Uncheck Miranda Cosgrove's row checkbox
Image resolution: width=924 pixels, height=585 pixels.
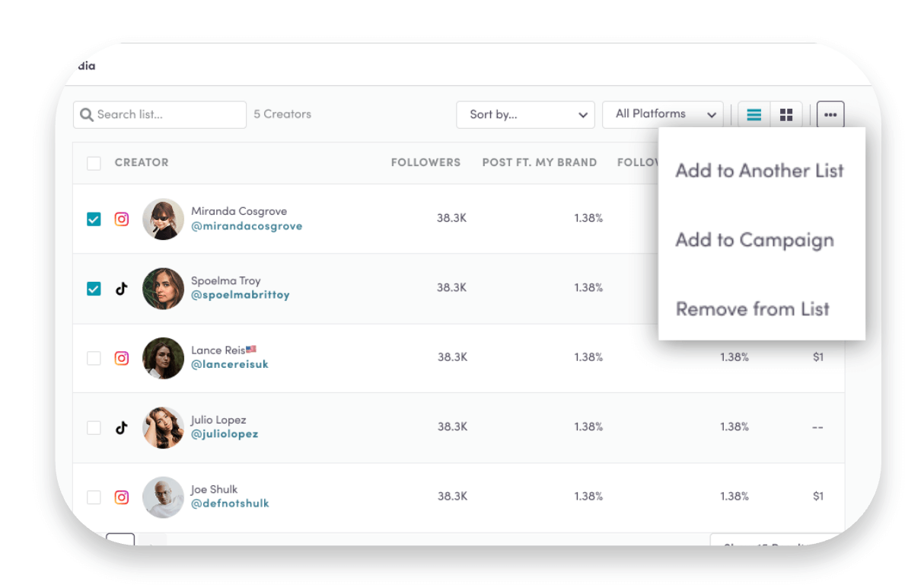click(94, 219)
